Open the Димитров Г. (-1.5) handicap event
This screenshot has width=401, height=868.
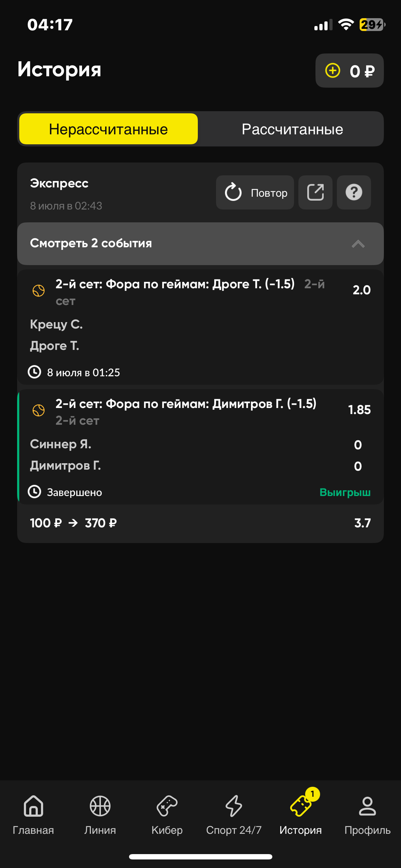(x=185, y=404)
